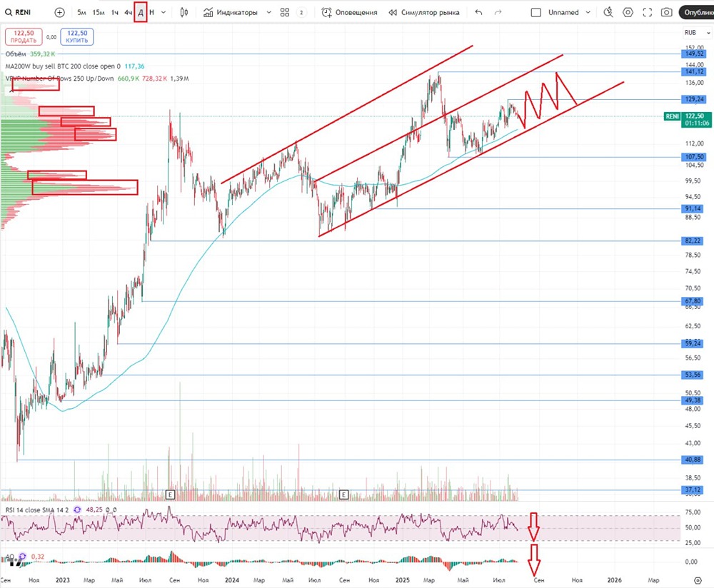The height and width of the screenshot is (588, 714).
Task: Click the 40,88 price level label
Action: pyautogui.click(x=693, y=460)
